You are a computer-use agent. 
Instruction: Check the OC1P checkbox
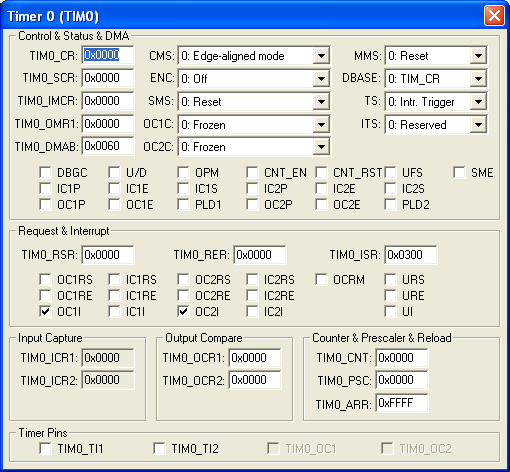click(45, 204)
